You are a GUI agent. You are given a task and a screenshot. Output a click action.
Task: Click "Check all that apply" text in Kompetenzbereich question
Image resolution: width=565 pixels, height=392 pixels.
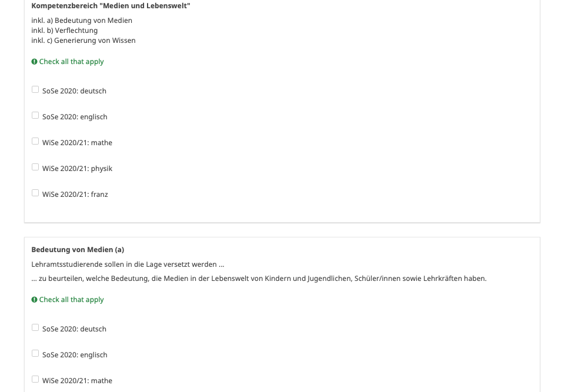click(72, 62)
